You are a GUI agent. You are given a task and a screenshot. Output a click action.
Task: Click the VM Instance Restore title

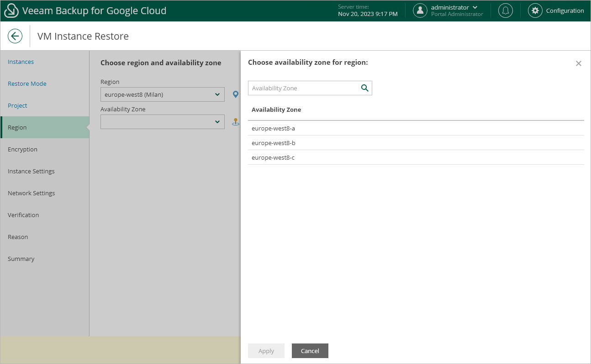point(83,36)
